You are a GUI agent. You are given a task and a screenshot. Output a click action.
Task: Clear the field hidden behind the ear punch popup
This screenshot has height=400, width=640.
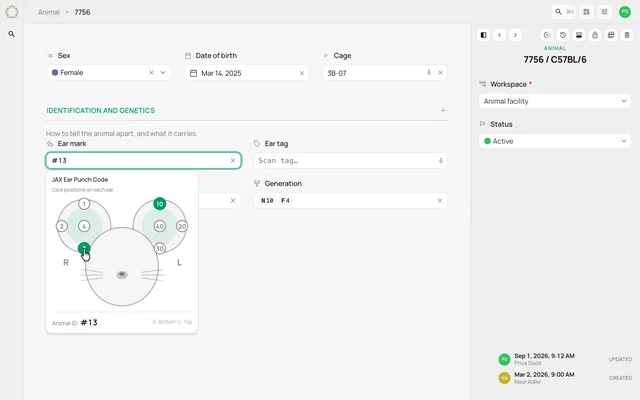[233, 200]
